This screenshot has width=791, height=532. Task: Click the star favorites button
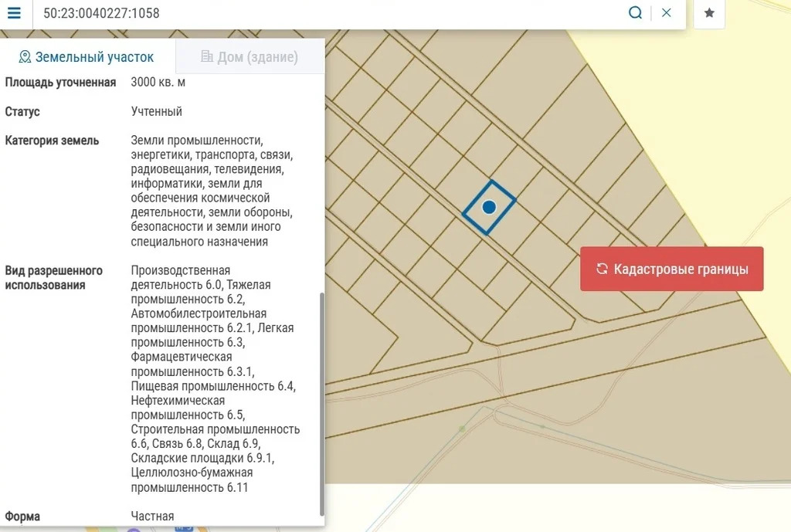tap(709, 14)
